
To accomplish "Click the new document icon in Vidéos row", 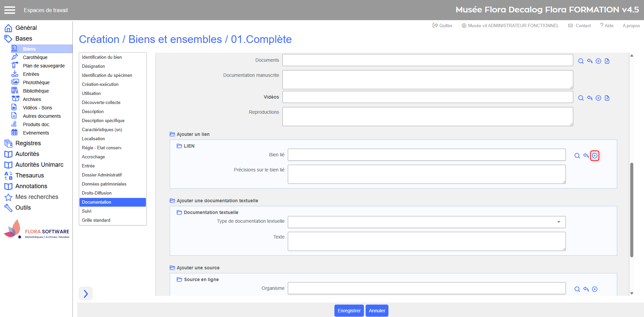I will pos(607,98).
